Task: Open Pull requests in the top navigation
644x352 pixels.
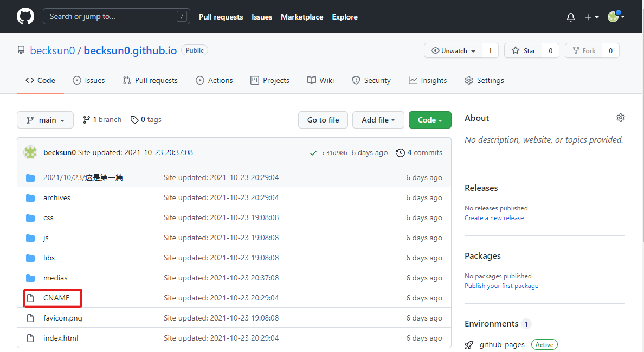Action: pos(221,17)
